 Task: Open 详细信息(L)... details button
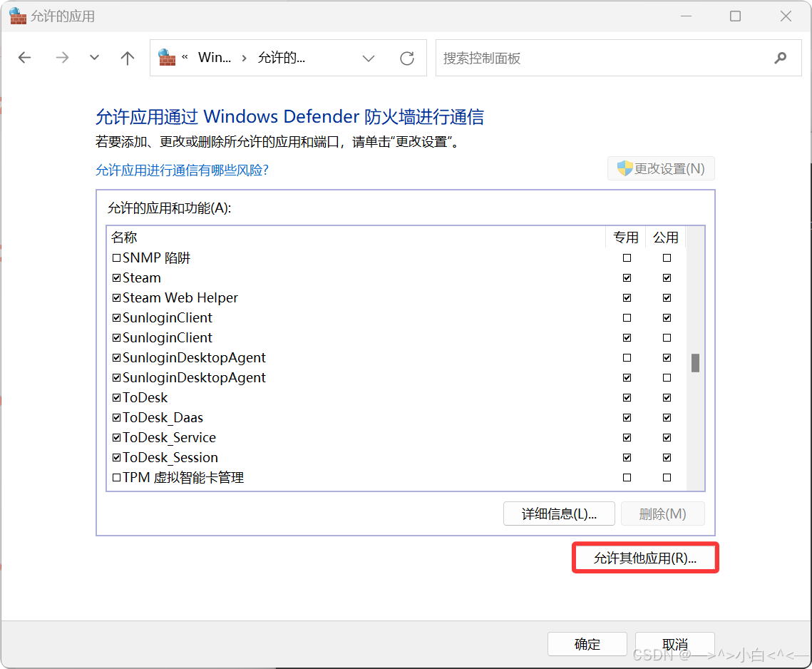[x=560, y=514]
